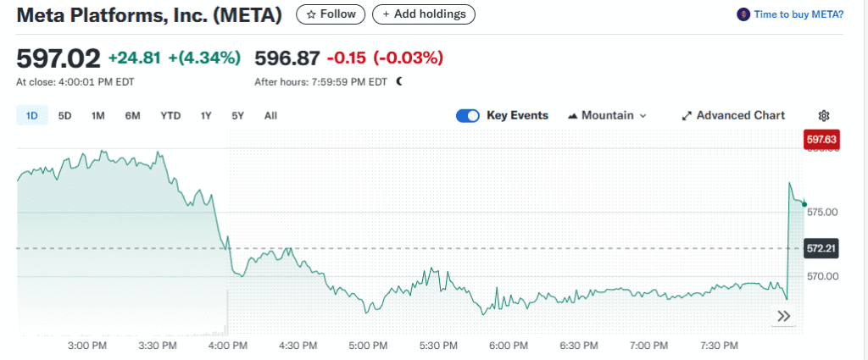This screenshot has width=868, height=360.
Task: Follow Meta Platforms stock
Action: click(x=331, y=14)
